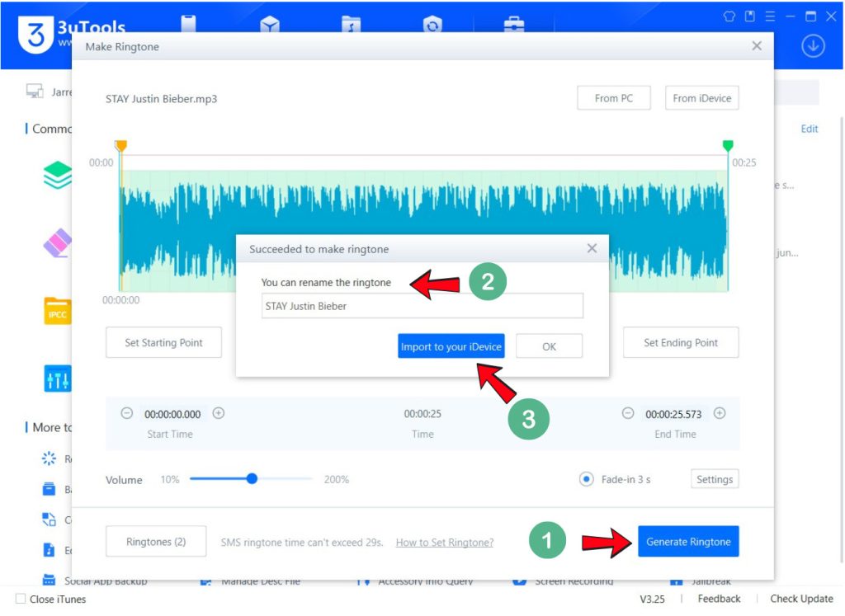The image size is (845, 616).
Task: Decrease end time with minus icon
Action: click(x=628, y=413)
